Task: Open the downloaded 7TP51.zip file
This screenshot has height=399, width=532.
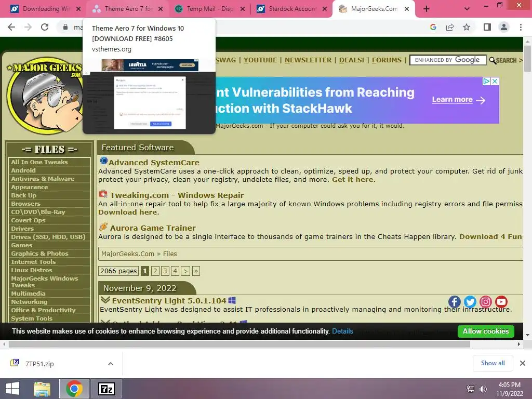Action: pyautogui.click(x=39, y=364)
